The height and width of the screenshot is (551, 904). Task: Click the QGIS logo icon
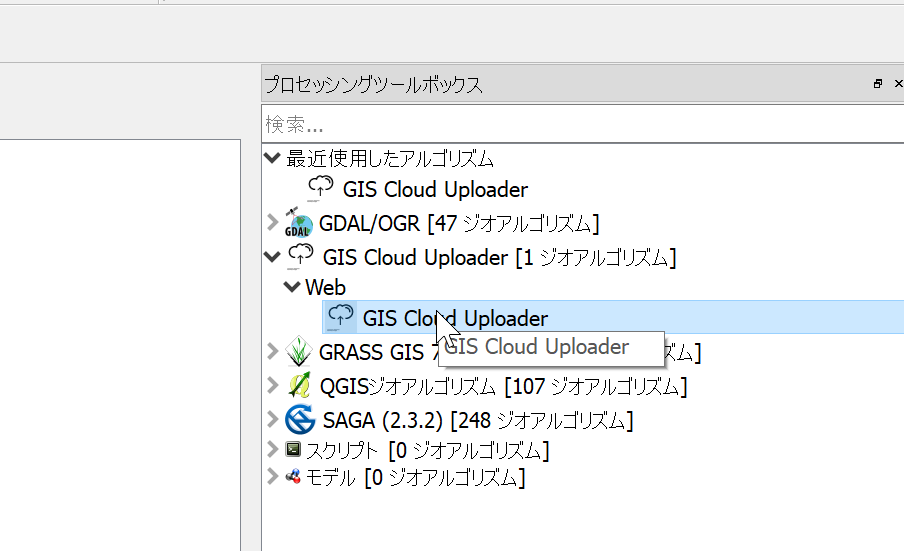299,385
